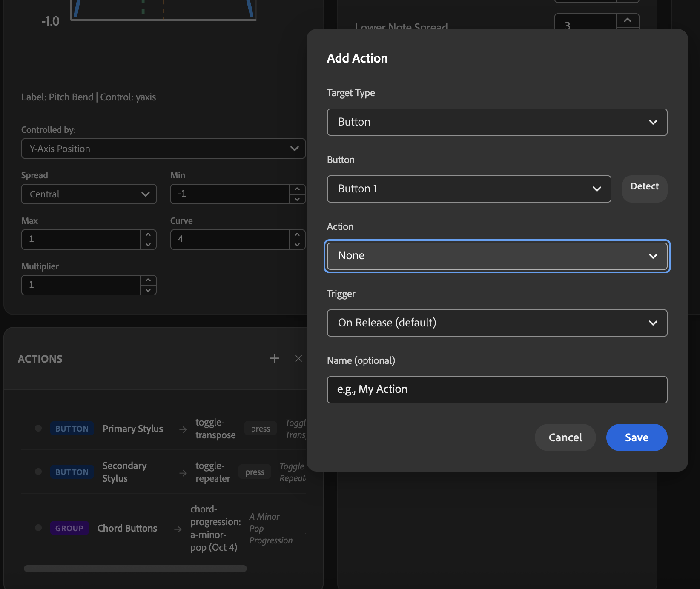Click the plus icon in Actions panel
This screenshot has height=589, width=700.
click(x=275, y=358)
